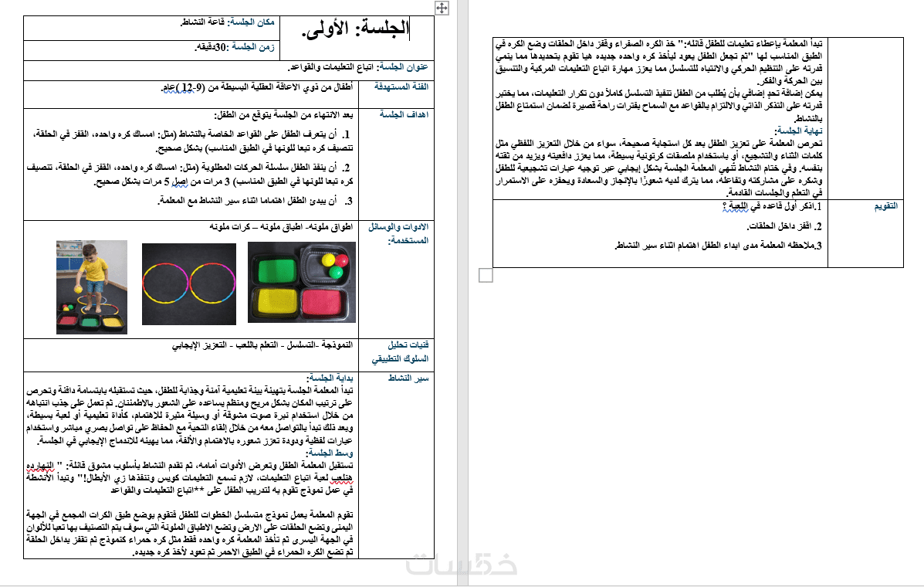Click the cell label "سير النشاط"
924x587 pixels.
coord(408,378)
